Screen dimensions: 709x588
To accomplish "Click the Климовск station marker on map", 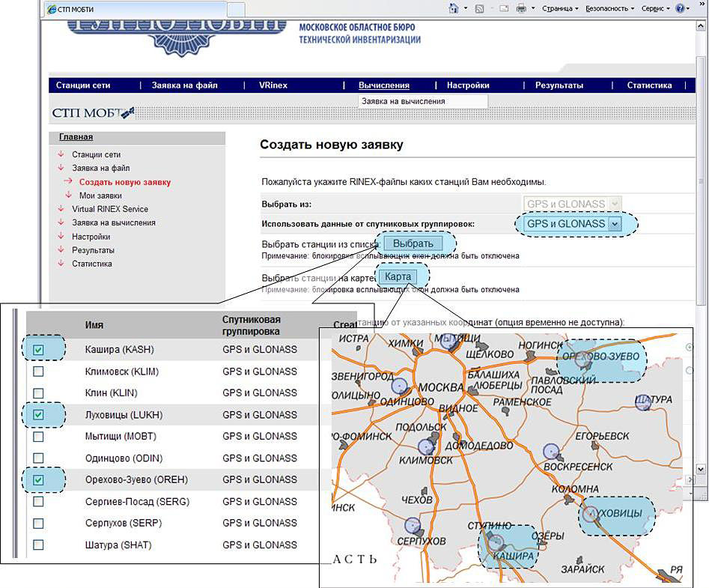I will [x=426, y=447].
